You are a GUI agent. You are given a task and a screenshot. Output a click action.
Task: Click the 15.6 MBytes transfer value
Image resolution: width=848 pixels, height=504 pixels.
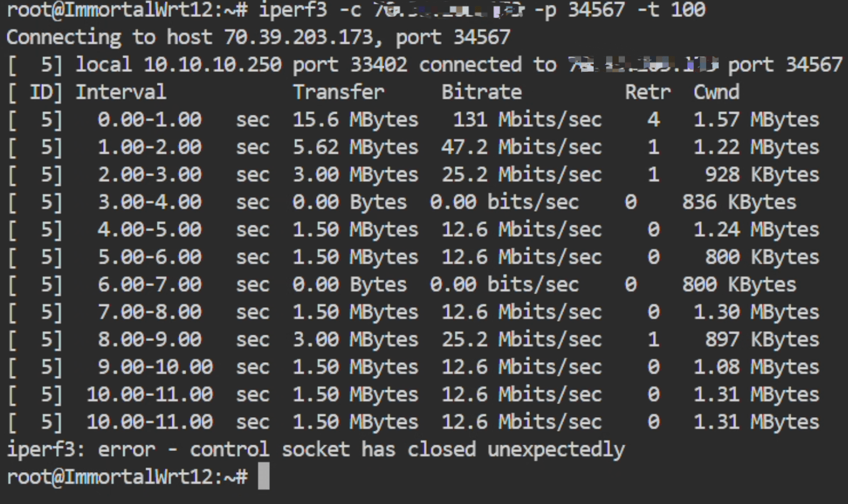point(355,120)
